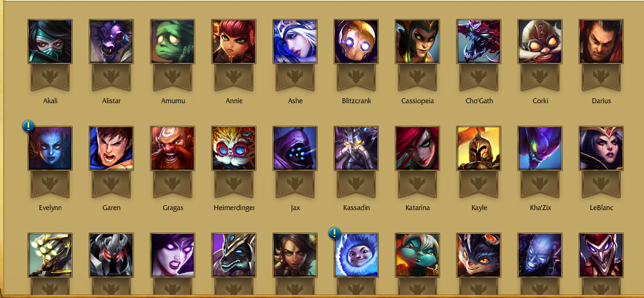This screenshot has height=298, width=644.
Task: Select the Akali champion portrait
Action: point(50,42)
